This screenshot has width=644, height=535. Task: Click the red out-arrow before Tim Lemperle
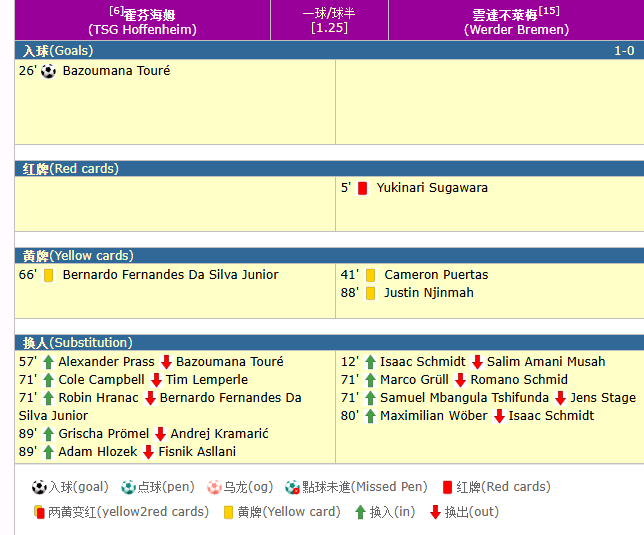(156, 380)
